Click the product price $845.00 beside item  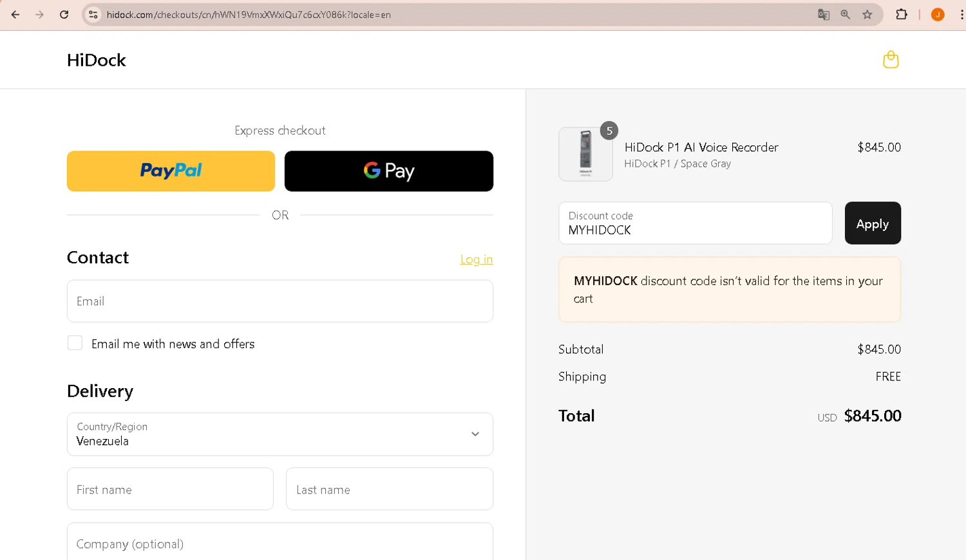coord(879,147)
